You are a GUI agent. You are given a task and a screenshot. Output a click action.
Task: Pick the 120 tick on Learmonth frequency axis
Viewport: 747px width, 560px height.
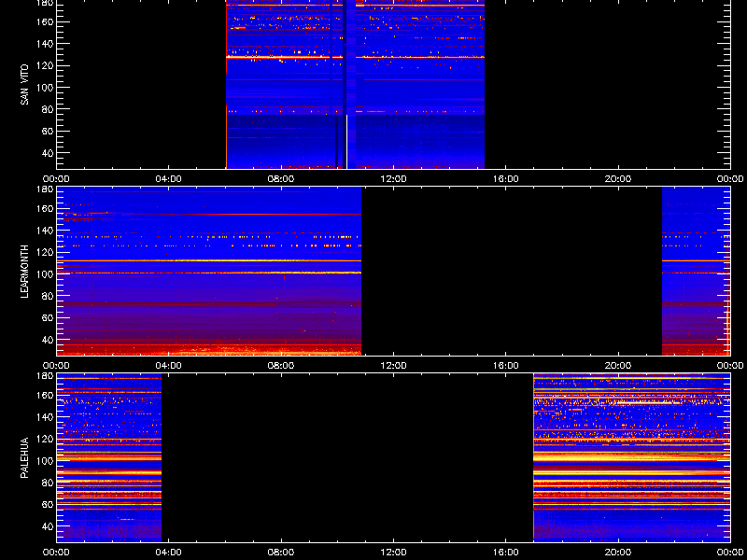coord(45,252)
